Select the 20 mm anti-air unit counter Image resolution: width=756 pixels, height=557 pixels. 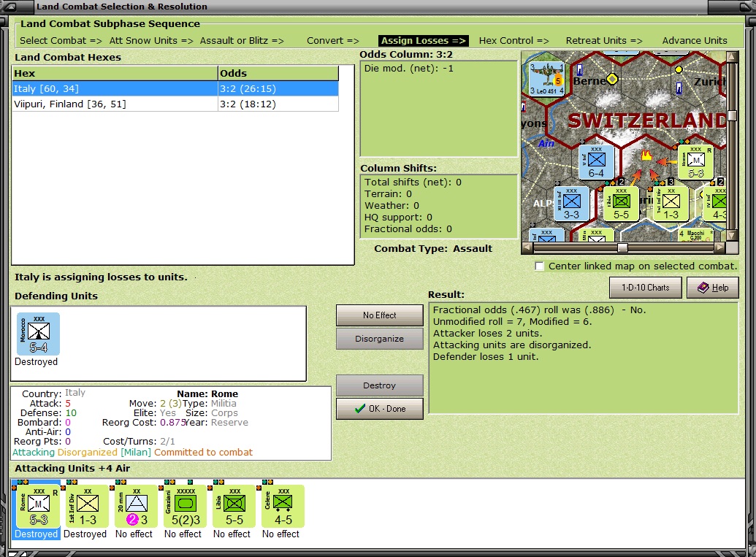(136, 506)
